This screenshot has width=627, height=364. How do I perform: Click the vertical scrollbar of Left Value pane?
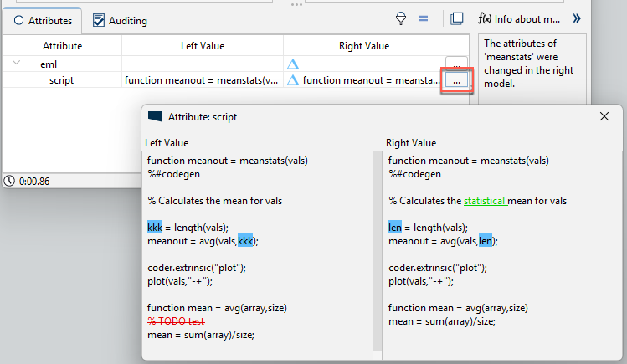tap(378, 251)
